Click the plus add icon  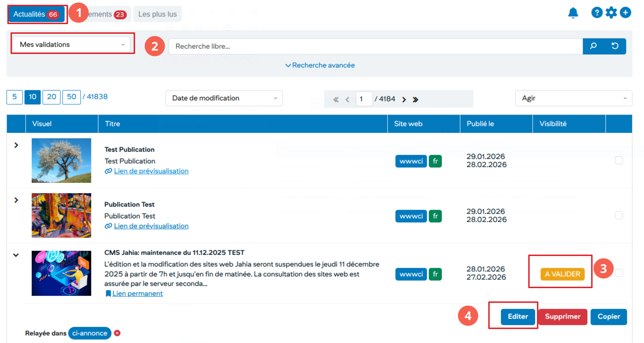pyautogui.click(x=625, y=12)
